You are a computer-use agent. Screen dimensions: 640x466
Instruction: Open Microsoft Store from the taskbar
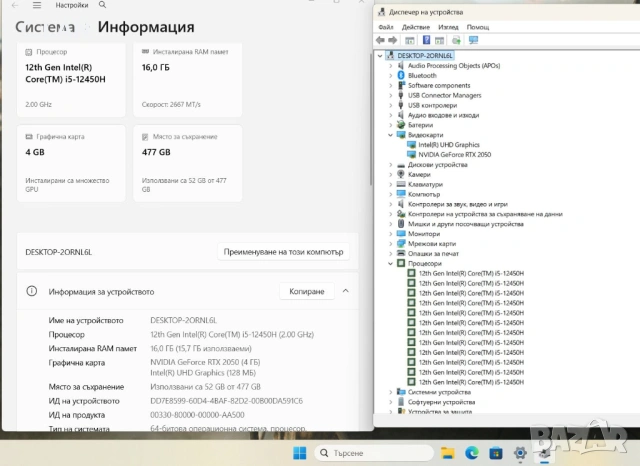496,453
